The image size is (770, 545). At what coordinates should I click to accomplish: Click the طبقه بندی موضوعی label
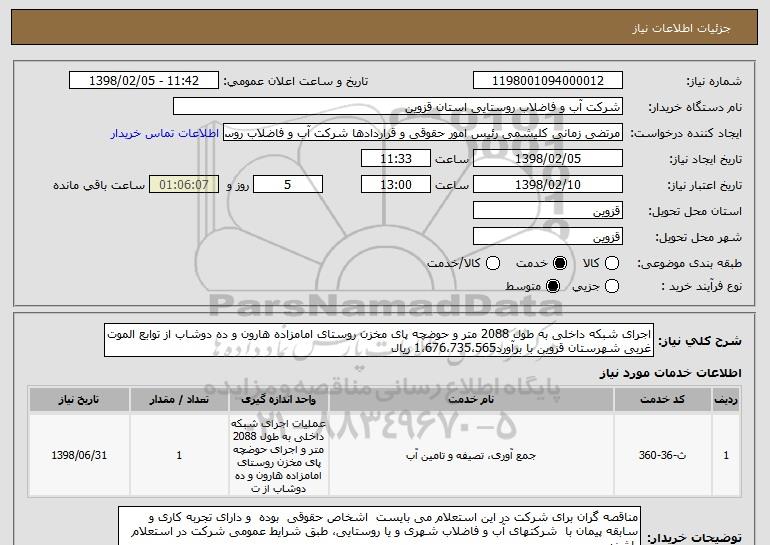click(689, 264)
